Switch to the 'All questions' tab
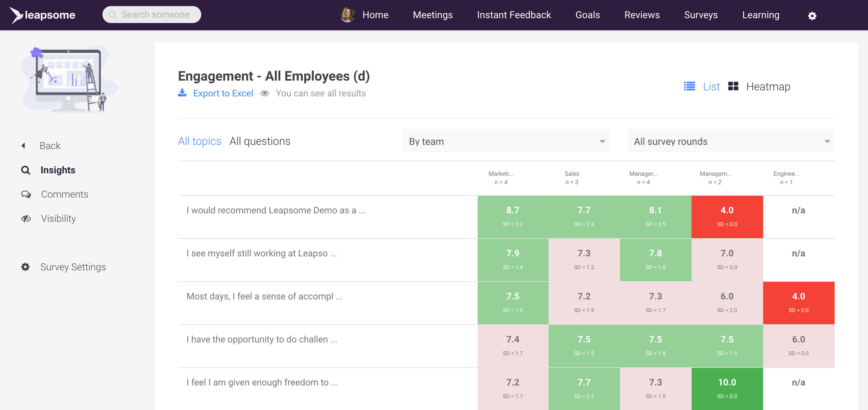Screen dimensions: 868x410 (259, 141)
